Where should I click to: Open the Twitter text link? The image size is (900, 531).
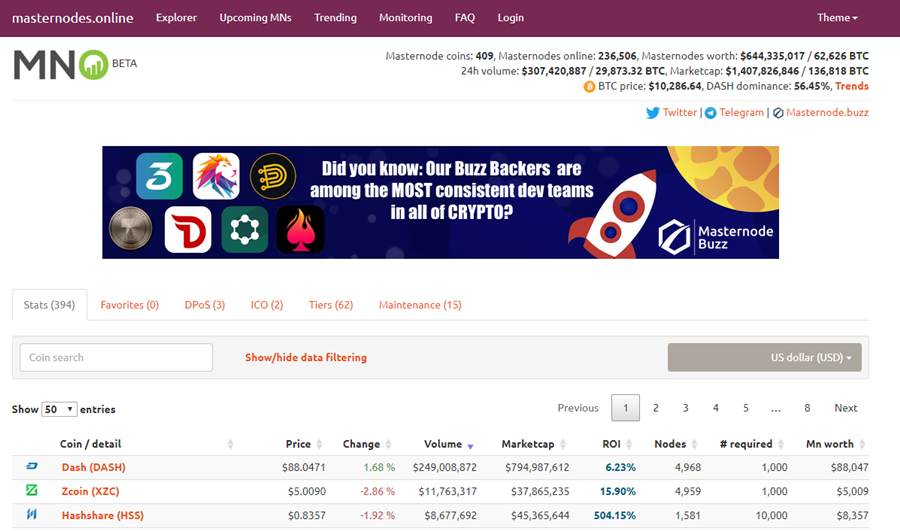[x=680, y=113]
